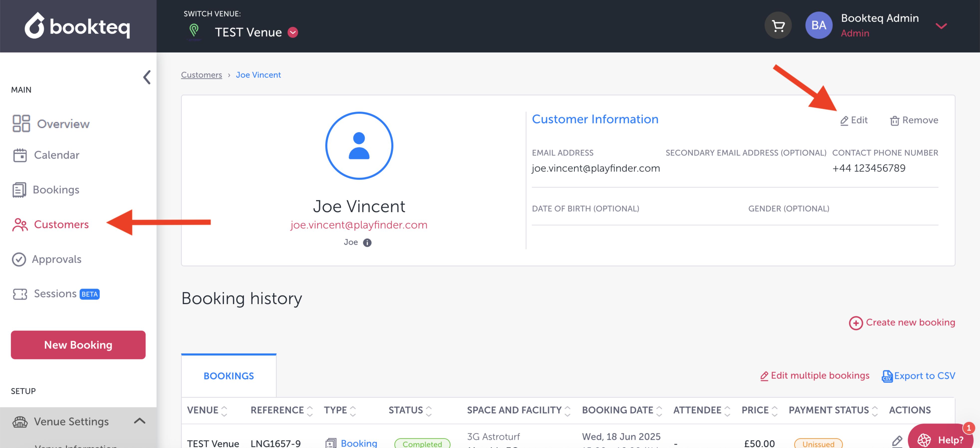This screenshot has height=448, width=980.
Task: Open Calendar in the sidebar
Action: coord(56,155)
